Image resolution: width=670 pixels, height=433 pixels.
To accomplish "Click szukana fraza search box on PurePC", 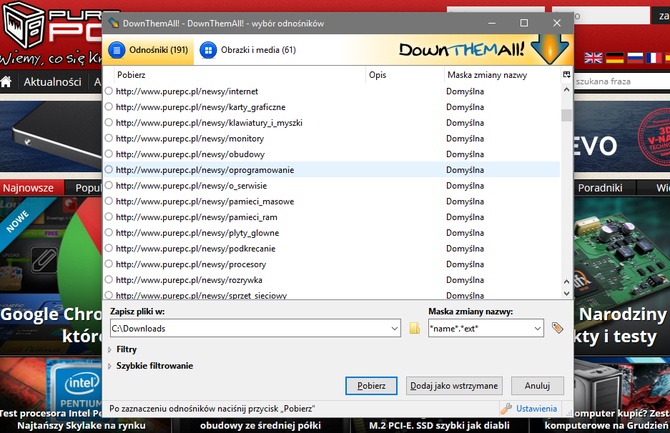I will (622, 81).
